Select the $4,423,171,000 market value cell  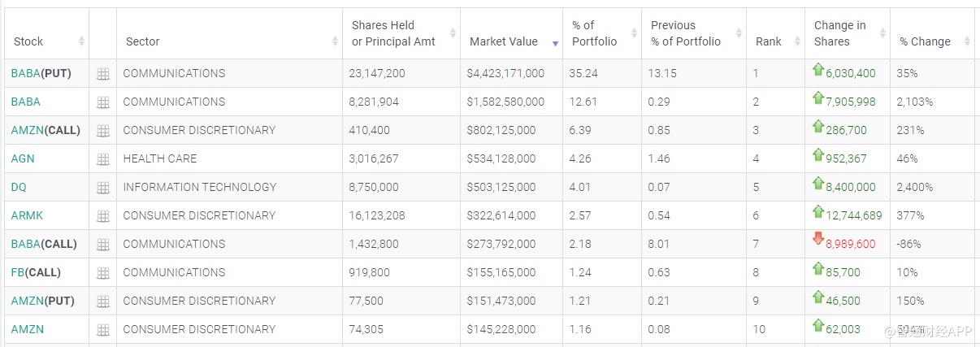coord(505,73)
